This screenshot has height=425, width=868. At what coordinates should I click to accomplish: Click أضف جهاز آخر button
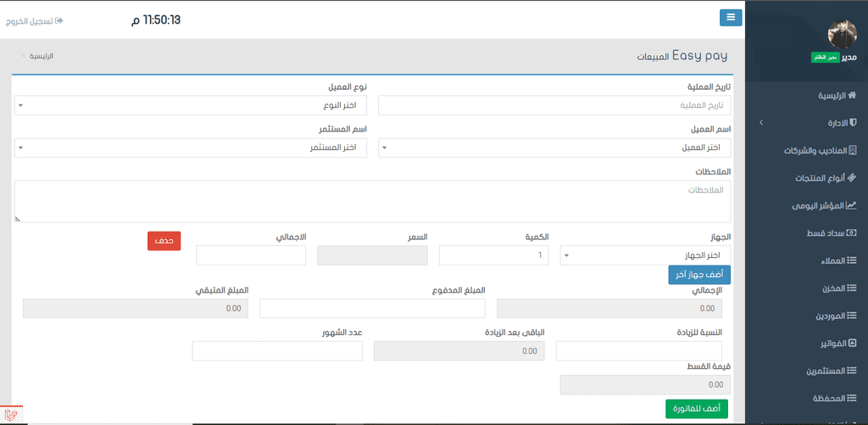[699, 275]
